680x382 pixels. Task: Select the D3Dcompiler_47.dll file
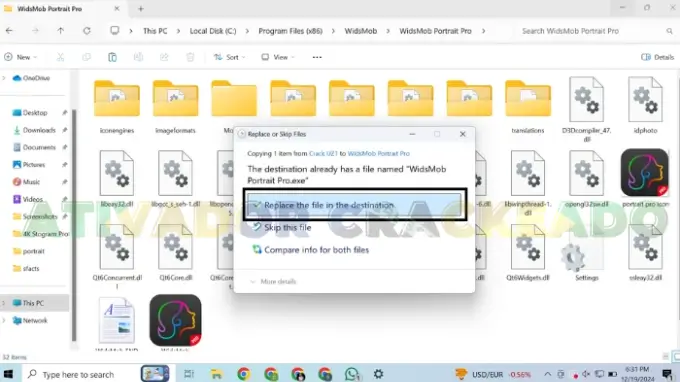pos(586,109)
